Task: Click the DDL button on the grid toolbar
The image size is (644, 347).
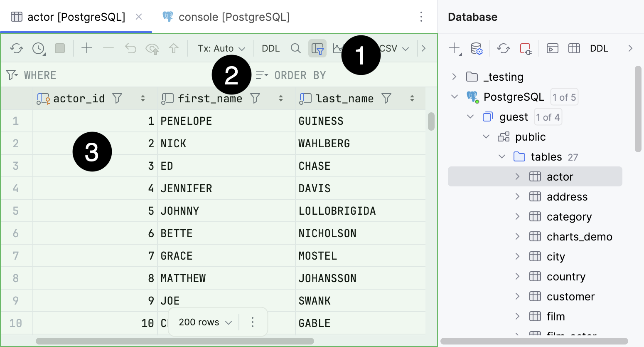Action: (x=270, y=48)
